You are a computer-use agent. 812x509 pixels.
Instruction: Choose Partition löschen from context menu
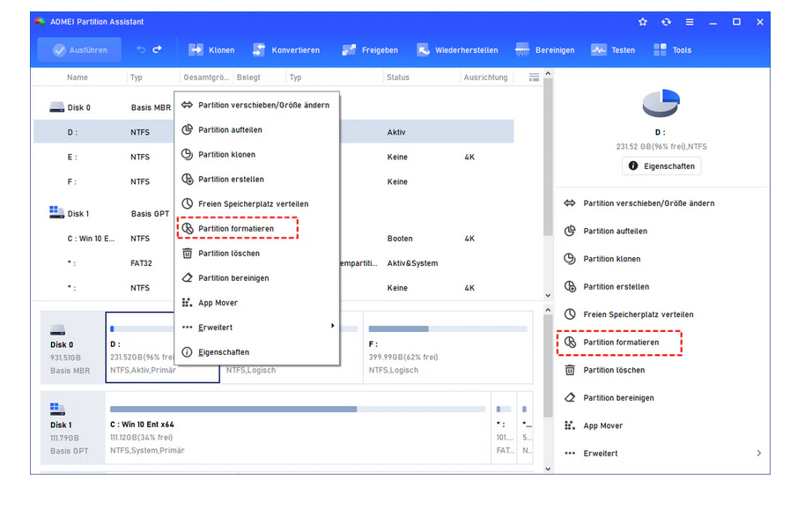click(229, 254)
